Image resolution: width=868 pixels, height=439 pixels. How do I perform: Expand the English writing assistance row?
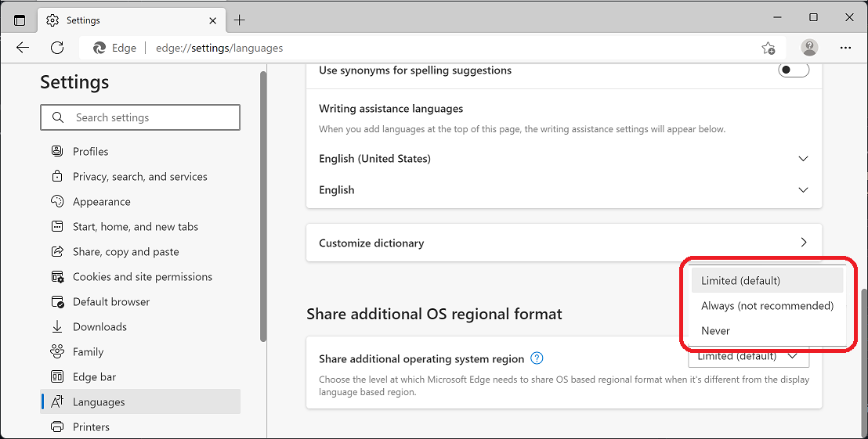point(802,190)
